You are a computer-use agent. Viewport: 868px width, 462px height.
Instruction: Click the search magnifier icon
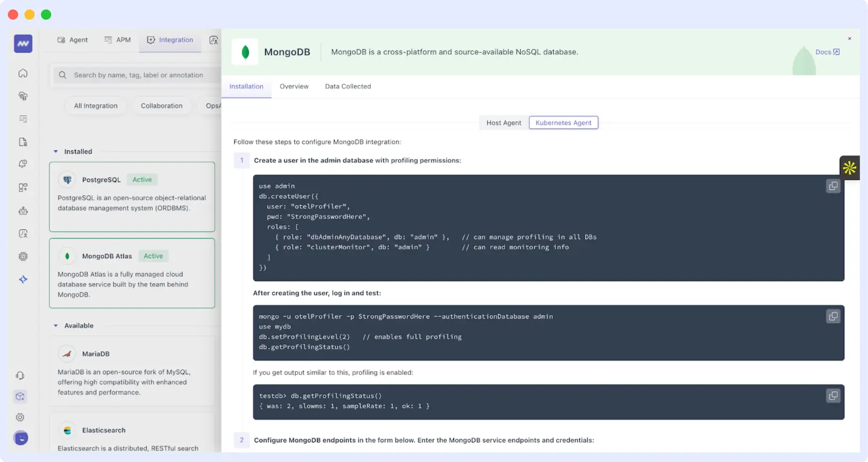[x=63, y=75]
